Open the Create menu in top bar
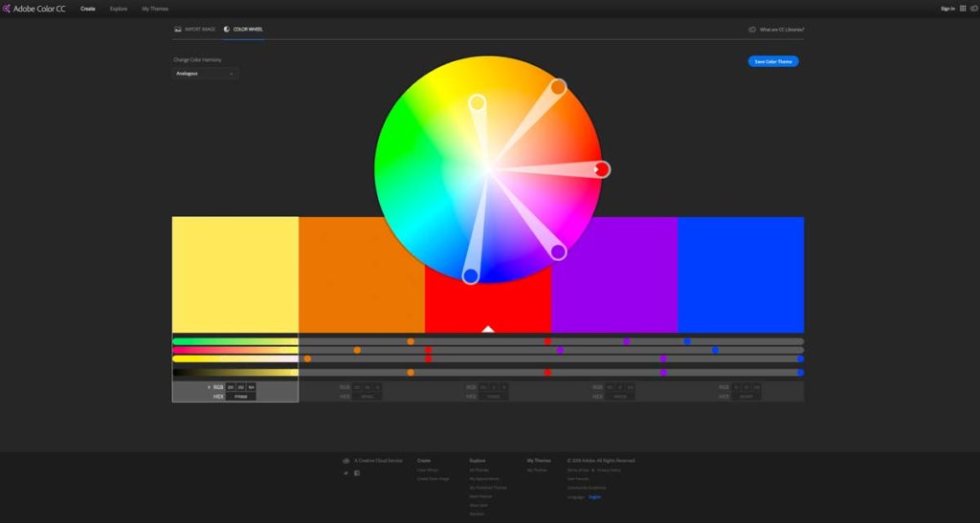 point(87,9)
